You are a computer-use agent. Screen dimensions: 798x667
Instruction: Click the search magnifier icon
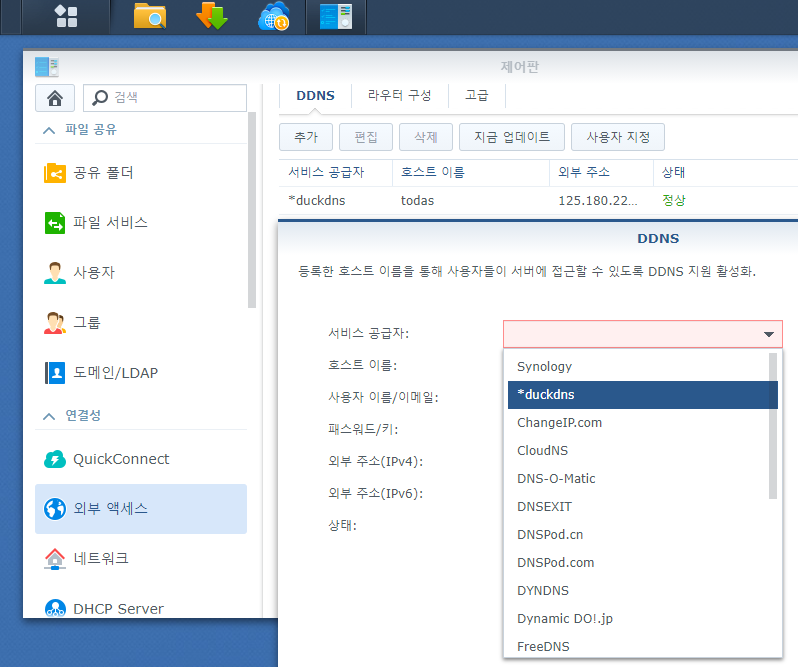point(100,98)
